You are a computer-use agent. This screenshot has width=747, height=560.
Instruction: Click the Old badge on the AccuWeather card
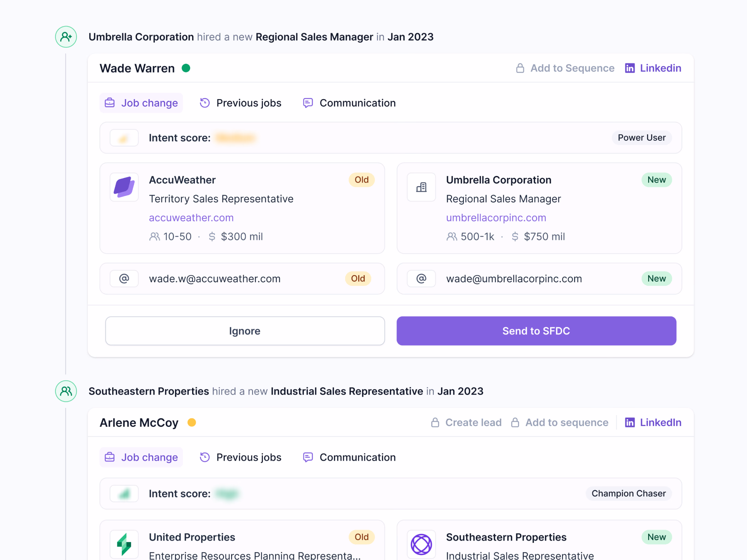[361, 180]
